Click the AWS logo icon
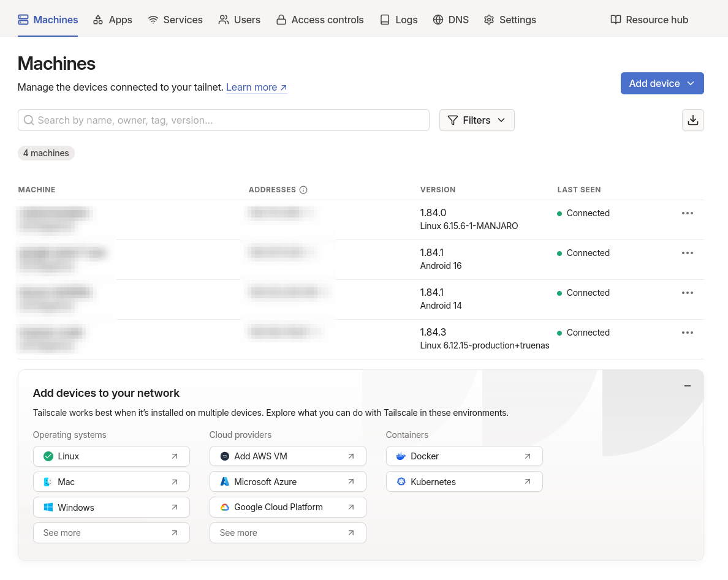The height and width of the screenshot is (580, 728). [225, 456]
